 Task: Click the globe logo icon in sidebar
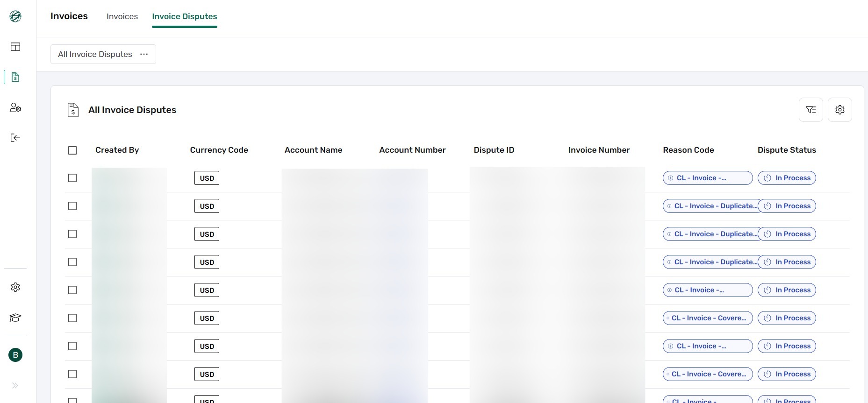tap(15, 16)
